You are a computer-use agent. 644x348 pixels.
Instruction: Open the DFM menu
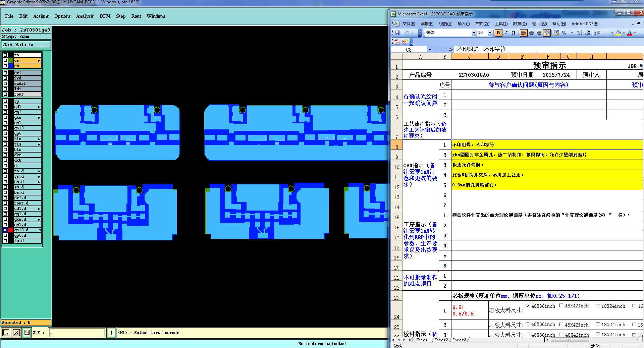click(105, 16)
